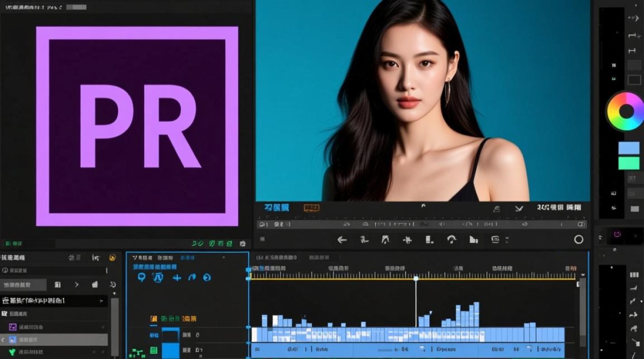Image resolution: width=644 pixels, height=359 pixels.
Task: Select the blue audio waveform clip in timeline
Action: point(408,335)
